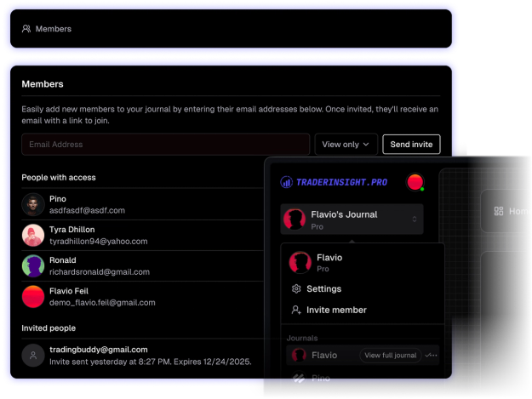Click the Journals section label
Viewport: 532px width, 399px height.
coord(302,338)
